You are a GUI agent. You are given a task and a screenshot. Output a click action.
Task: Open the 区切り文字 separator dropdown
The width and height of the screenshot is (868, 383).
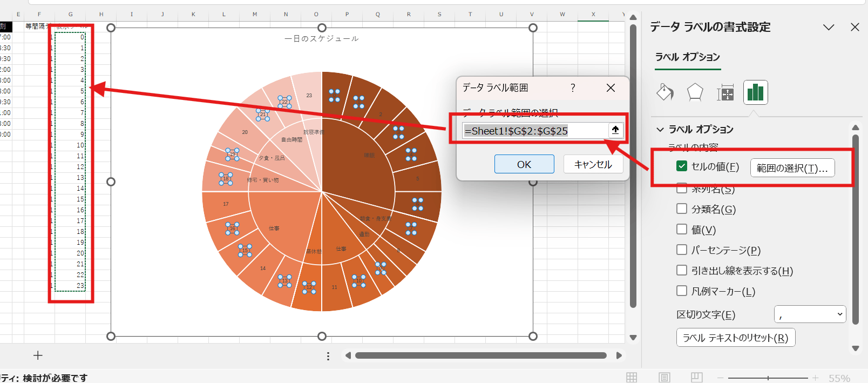[x=810, y=314]
